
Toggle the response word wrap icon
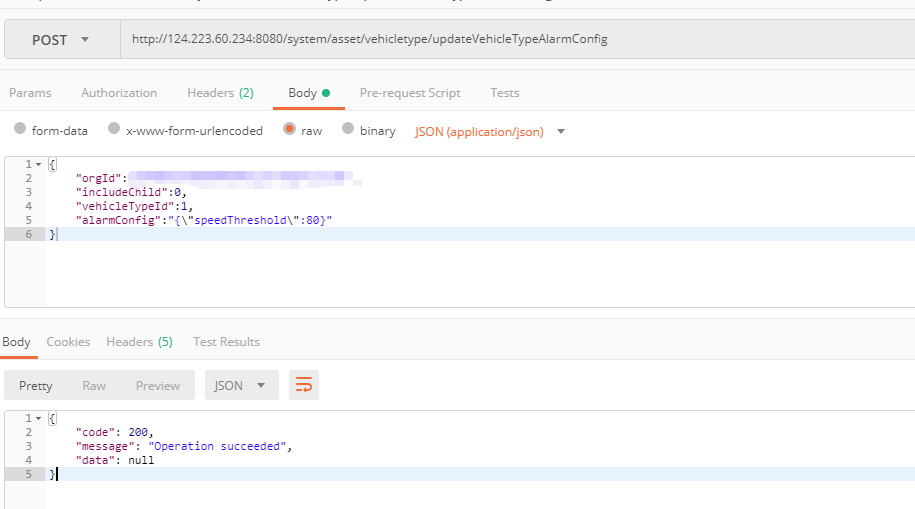[304, 385]
